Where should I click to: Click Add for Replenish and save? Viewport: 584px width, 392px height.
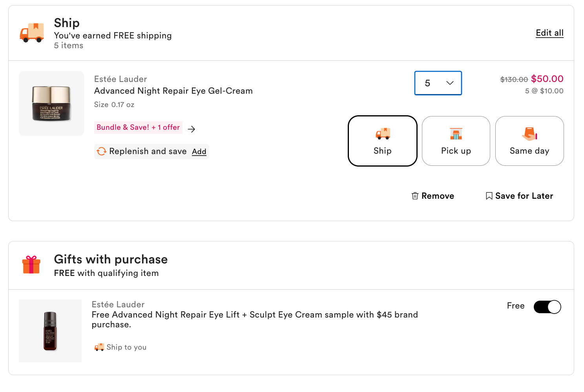click(199, 152)
